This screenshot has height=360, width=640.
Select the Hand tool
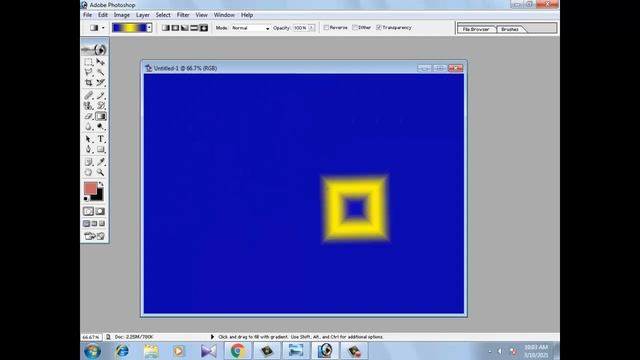coord(89,173)
